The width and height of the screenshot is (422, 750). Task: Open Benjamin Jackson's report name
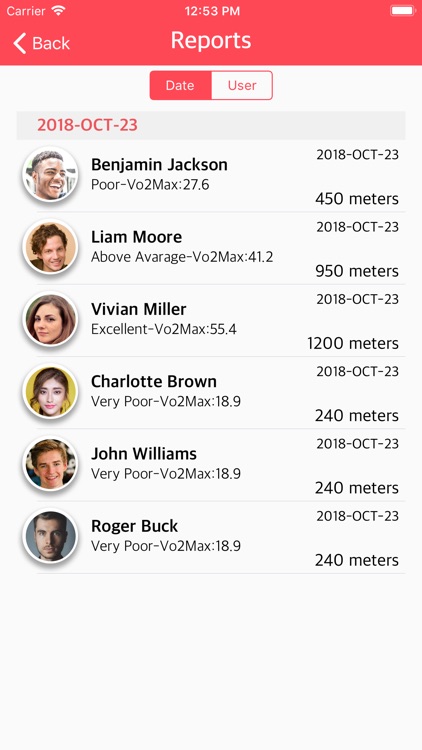(x=159, y=165)
